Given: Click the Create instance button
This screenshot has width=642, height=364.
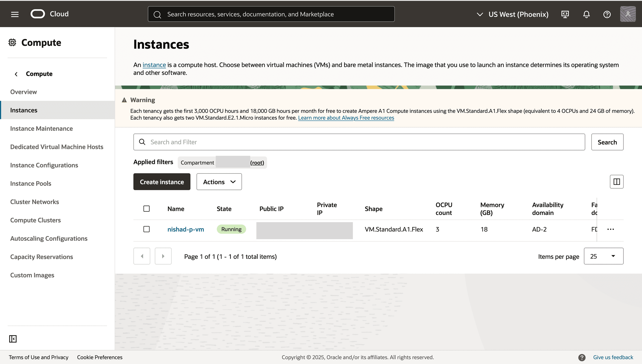Looking at the screenshot, I should [x=162, y=182].
